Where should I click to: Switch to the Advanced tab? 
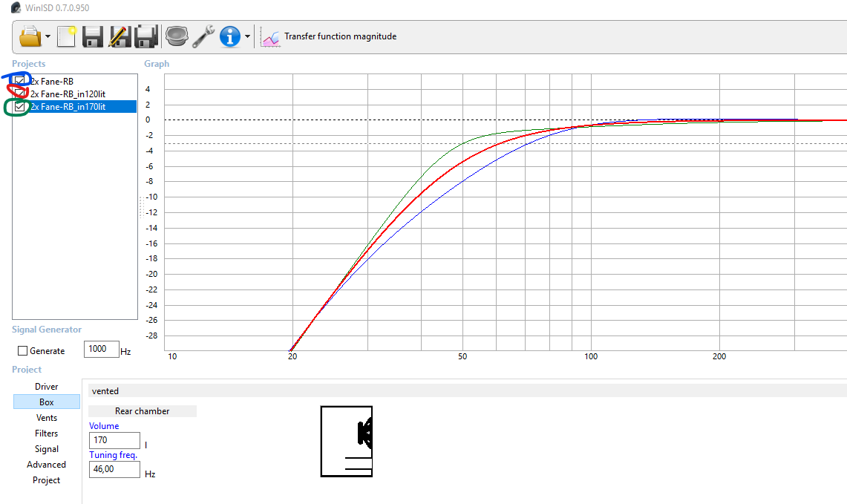[x=47, y=465]
